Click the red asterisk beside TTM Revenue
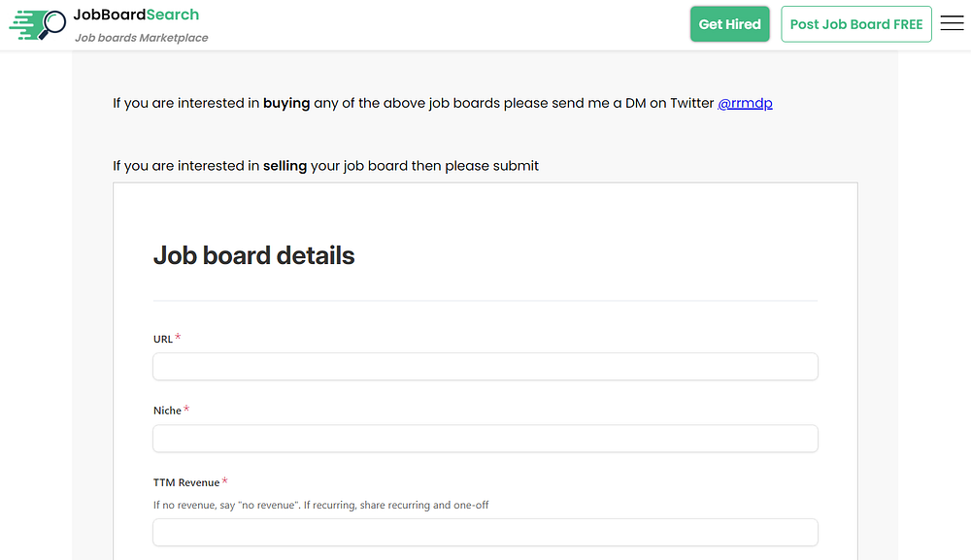The height and width of the screenshot is (560, 971). (225, 481)
